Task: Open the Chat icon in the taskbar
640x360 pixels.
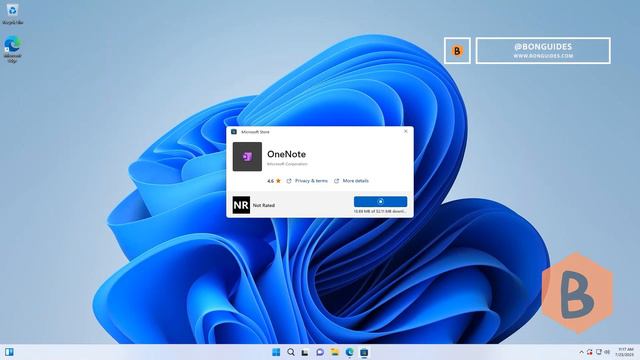Action: pyautogui.click(x=320, y=352)
